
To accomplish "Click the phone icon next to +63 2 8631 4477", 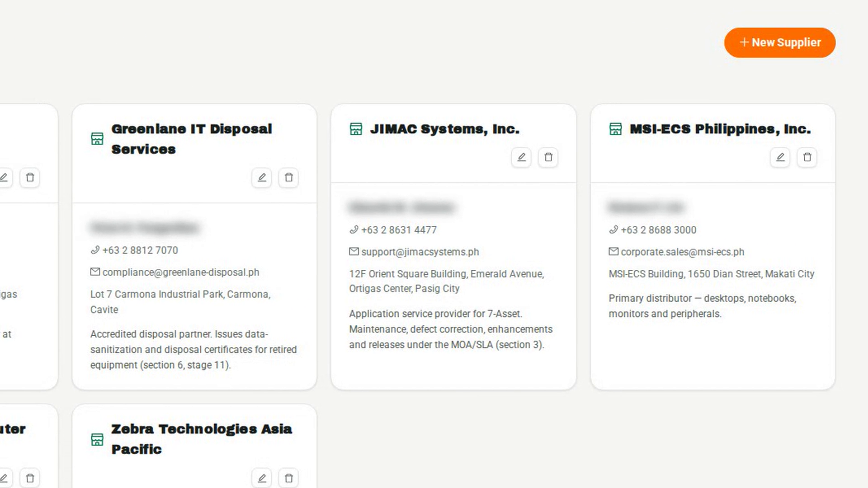I will [354, 230].
